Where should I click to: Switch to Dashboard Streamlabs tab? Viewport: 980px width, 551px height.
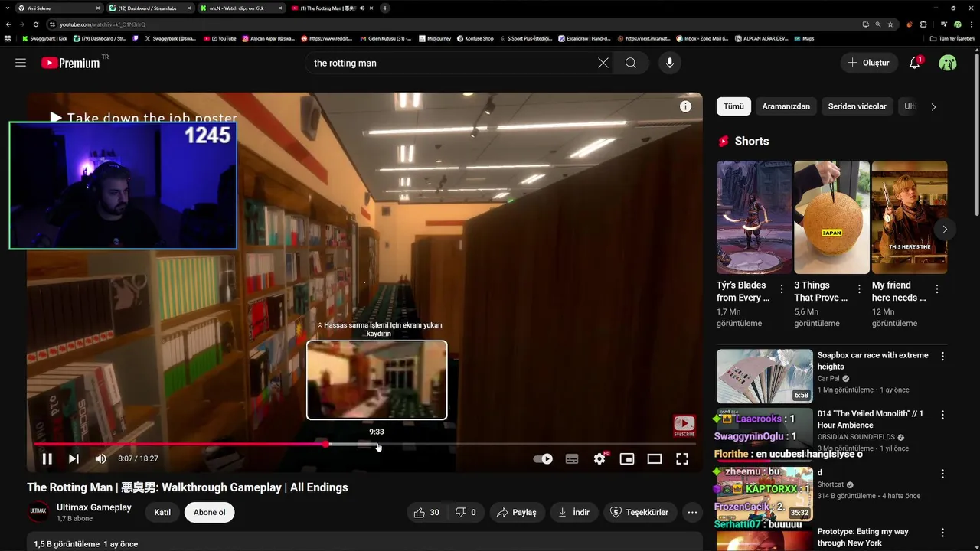(149, 8)
